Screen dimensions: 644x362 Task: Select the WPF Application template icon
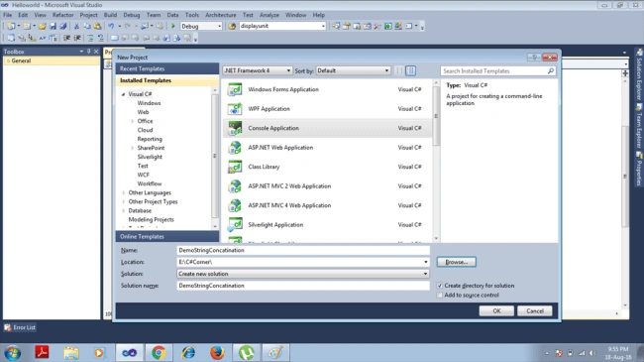click(235, 109)
